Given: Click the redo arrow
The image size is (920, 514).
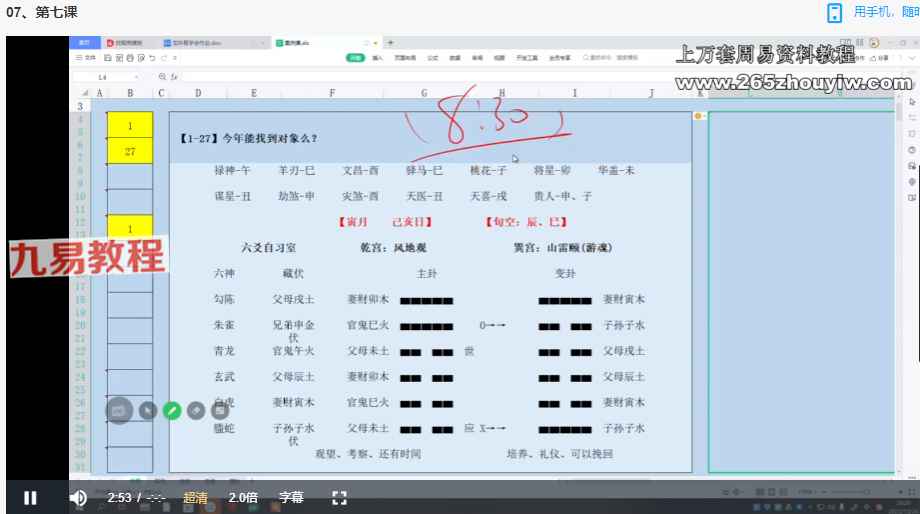Looking at the screenshot, I should tap(164, 58).
